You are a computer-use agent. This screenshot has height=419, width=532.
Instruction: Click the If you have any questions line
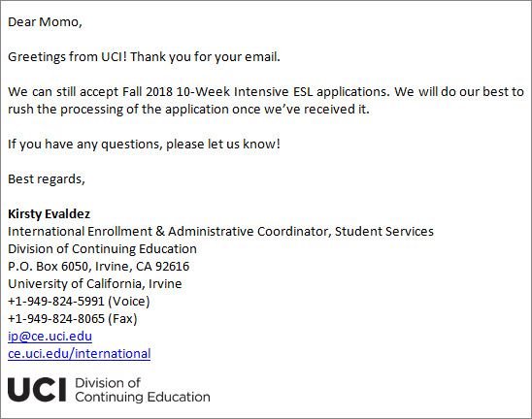(144, 145)
